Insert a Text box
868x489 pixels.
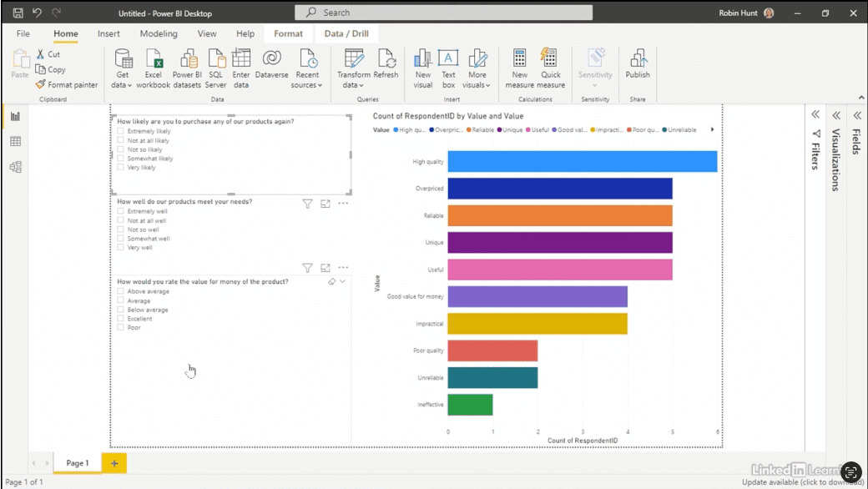pyautogui.click(x=448, y=68)
